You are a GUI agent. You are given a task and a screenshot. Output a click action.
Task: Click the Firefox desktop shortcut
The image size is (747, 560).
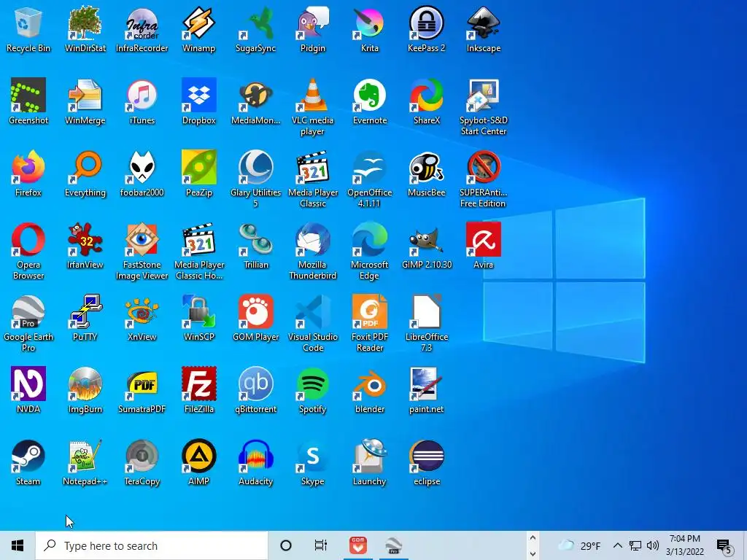pyautogui.click(x=28, y=174)
